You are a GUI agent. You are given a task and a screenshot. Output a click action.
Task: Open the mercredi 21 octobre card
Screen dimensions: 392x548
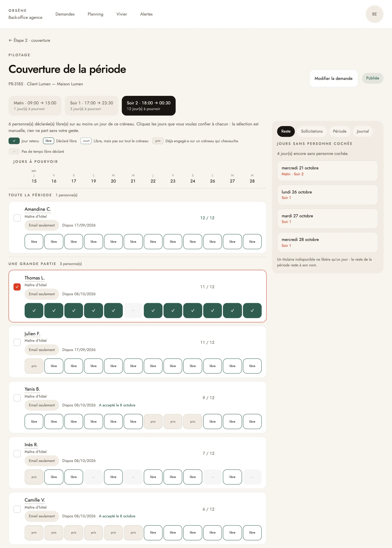click(327, 171)
